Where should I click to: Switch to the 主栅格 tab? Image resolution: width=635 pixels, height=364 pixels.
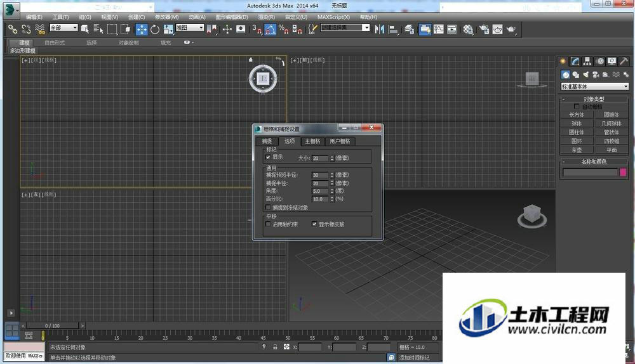pos(312,141)
